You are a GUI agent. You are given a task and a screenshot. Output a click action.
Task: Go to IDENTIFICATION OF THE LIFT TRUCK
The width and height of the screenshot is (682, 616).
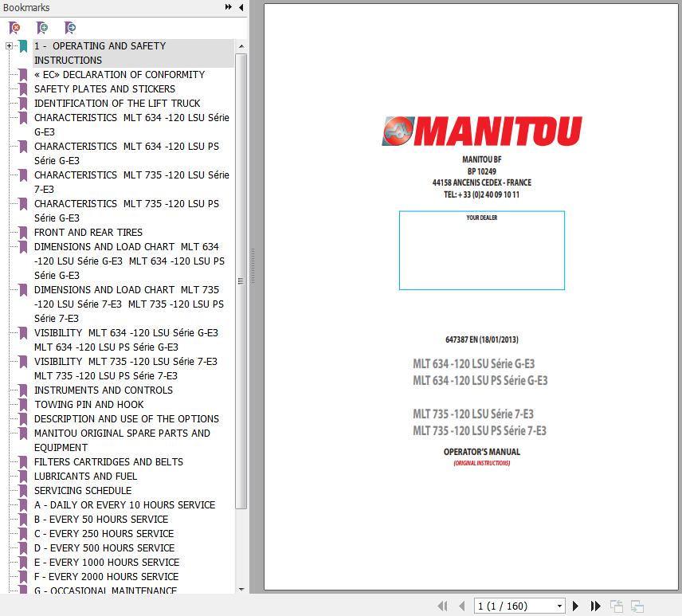point(117,104)
